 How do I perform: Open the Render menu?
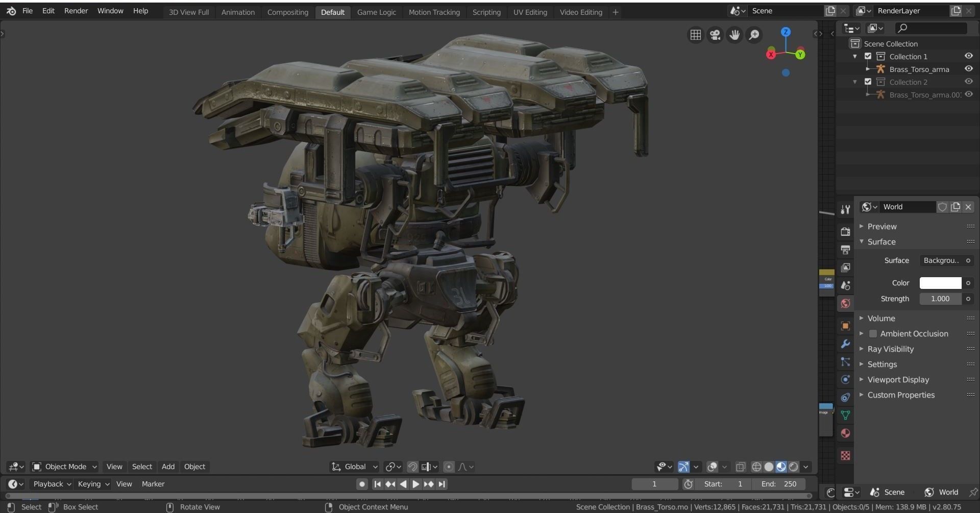[76, 11]
